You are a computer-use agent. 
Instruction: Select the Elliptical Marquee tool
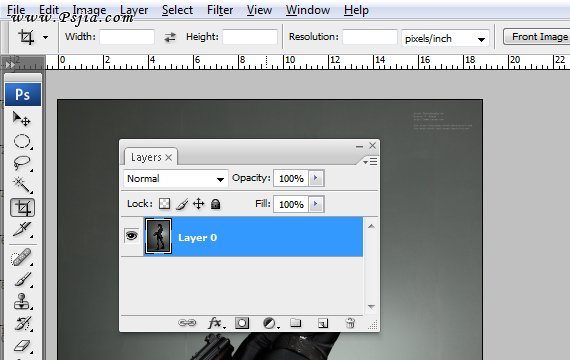[x=22, y=141]
